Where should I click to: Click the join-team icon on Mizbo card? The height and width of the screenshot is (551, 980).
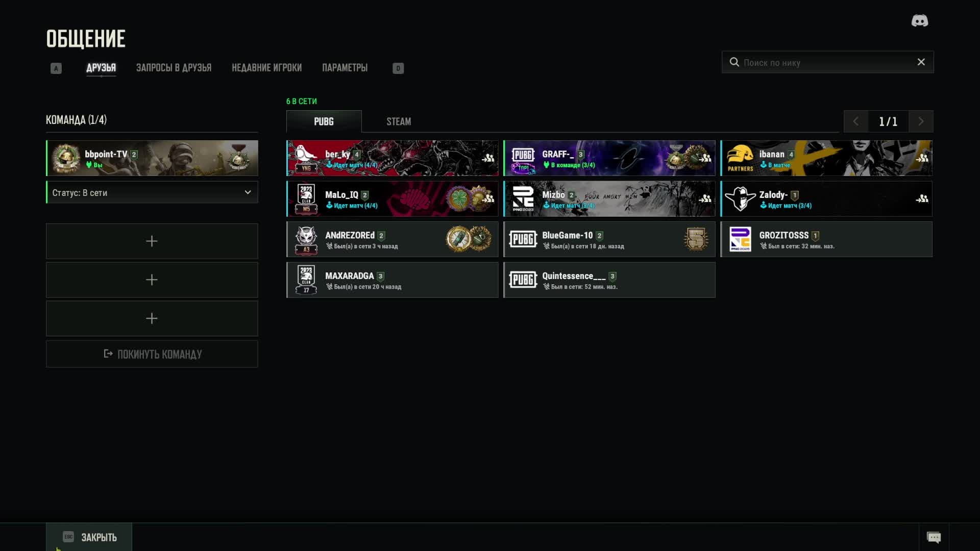tap(705, 198)
